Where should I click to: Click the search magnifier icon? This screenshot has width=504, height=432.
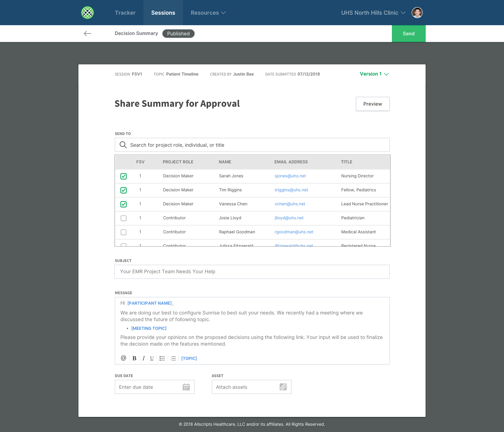123,145
